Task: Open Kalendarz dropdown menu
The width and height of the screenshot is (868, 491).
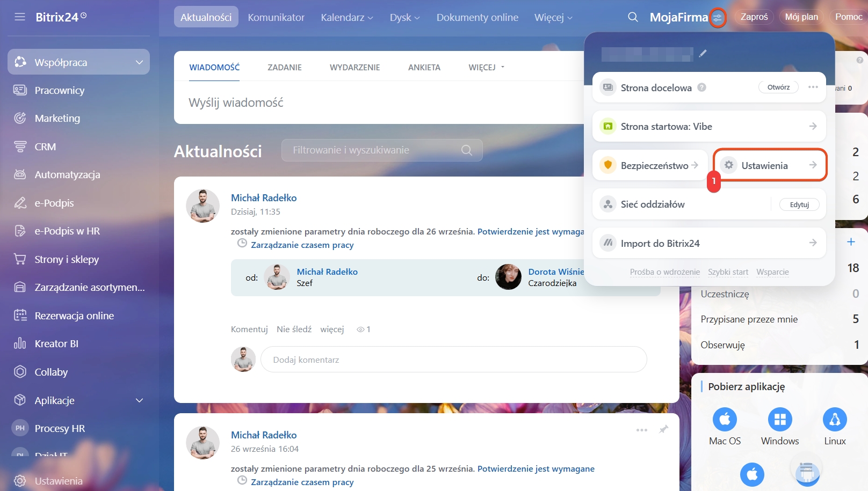Action: 346,18
